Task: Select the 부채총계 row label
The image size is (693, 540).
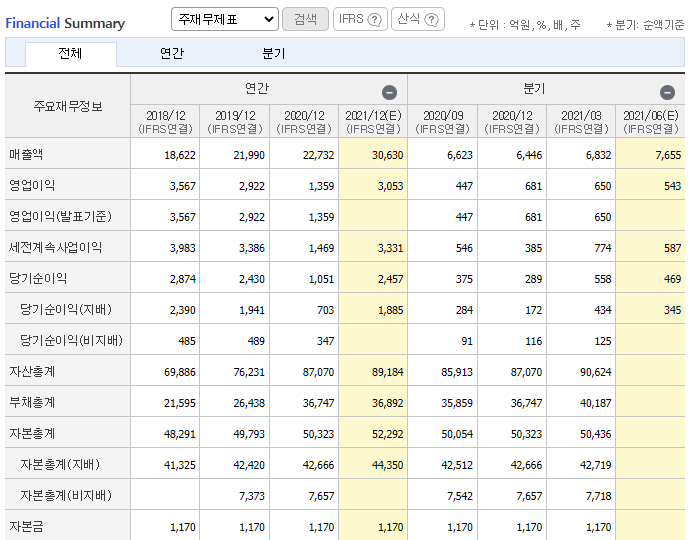Action: click(32, 402)
